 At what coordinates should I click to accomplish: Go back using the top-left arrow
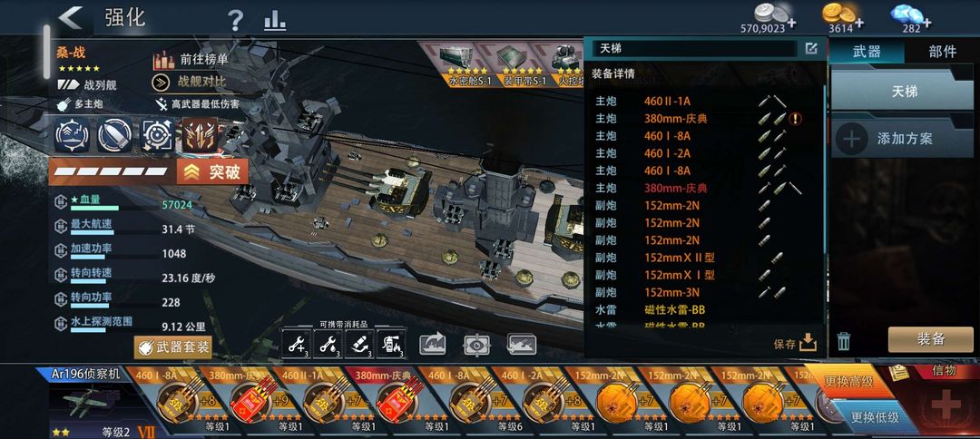pos(71,18)
